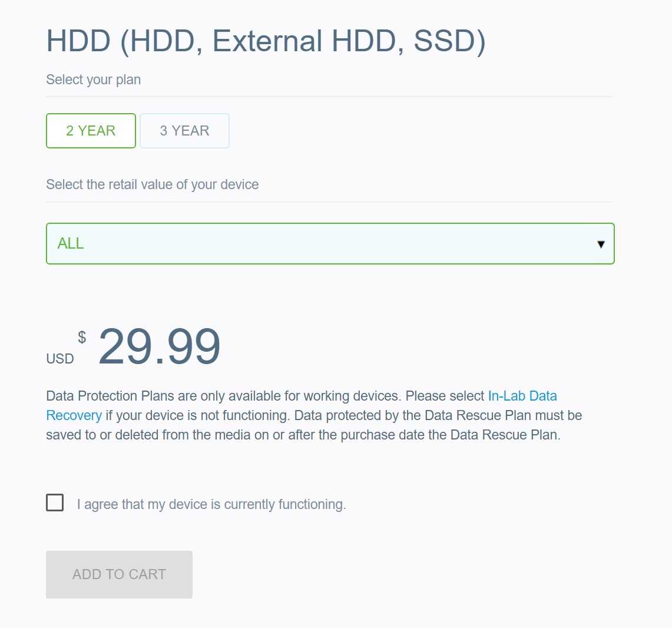Check the device currently functioning checkbox
Viewport: 672px width, 628px height.
[x=55, y=503]
